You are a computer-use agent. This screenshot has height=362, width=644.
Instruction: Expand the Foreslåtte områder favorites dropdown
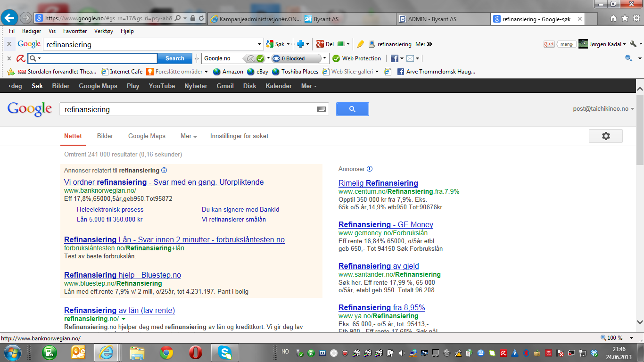tap(206, 72)
